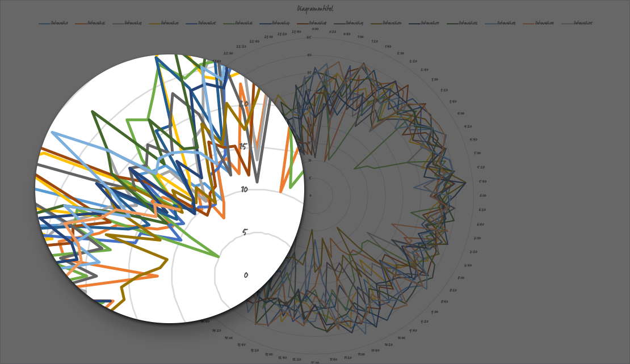The image size is (630, 364).
Task: Select the chart title Diagrammtitel
Action: (x=315, y=9)
